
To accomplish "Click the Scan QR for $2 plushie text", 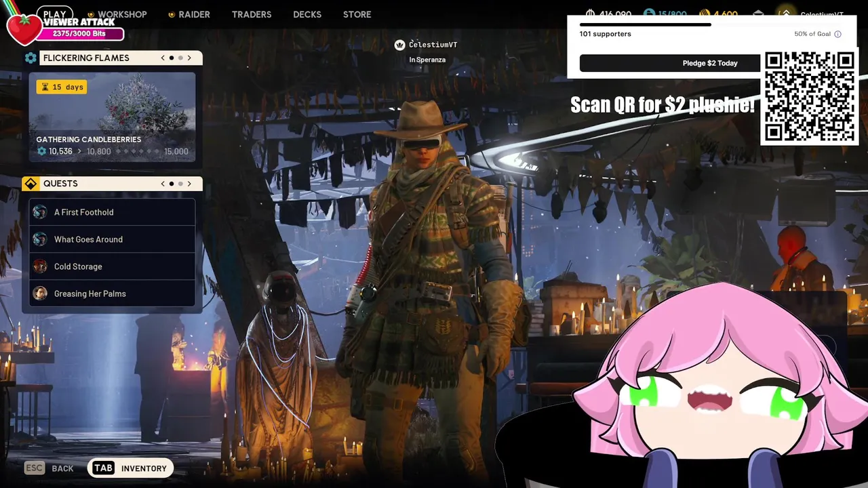I will tap(663, 105).
